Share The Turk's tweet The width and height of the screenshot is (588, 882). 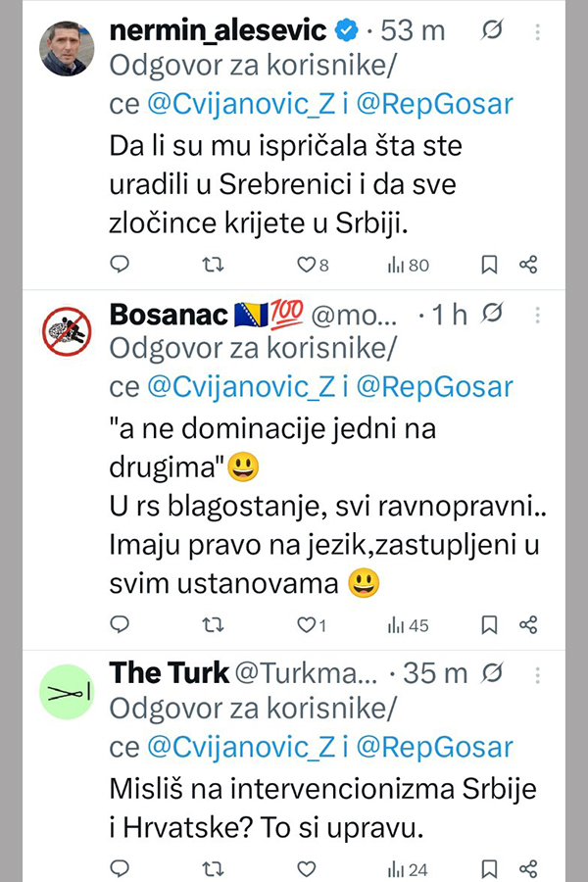point(528,868)
